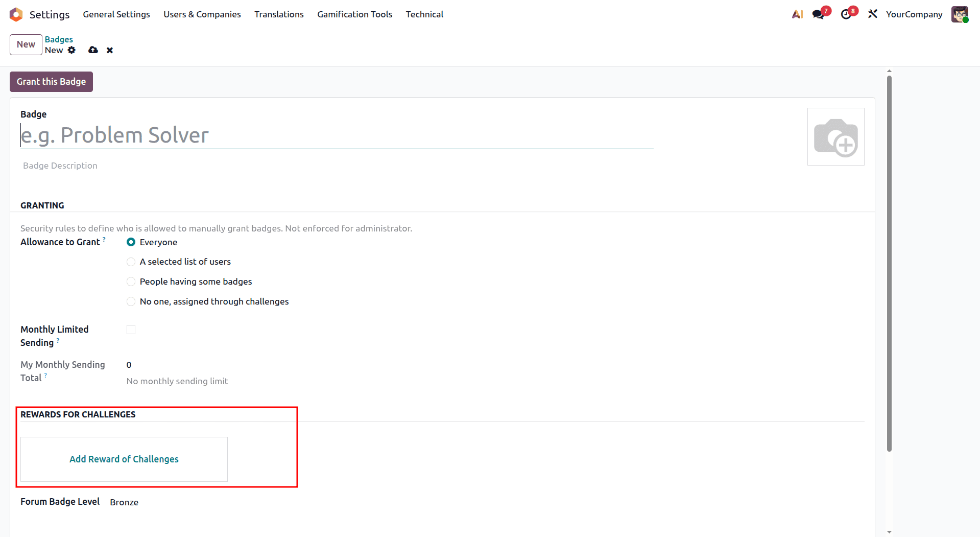The width and height of the screenshot is (980, 537).
Task: Open the AI assistant icon
Action: pos(797,14)
